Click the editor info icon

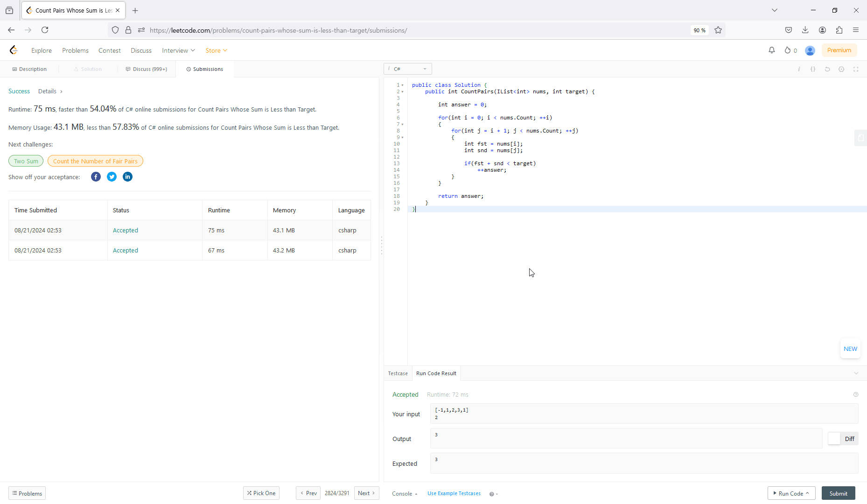click(799, 69)
